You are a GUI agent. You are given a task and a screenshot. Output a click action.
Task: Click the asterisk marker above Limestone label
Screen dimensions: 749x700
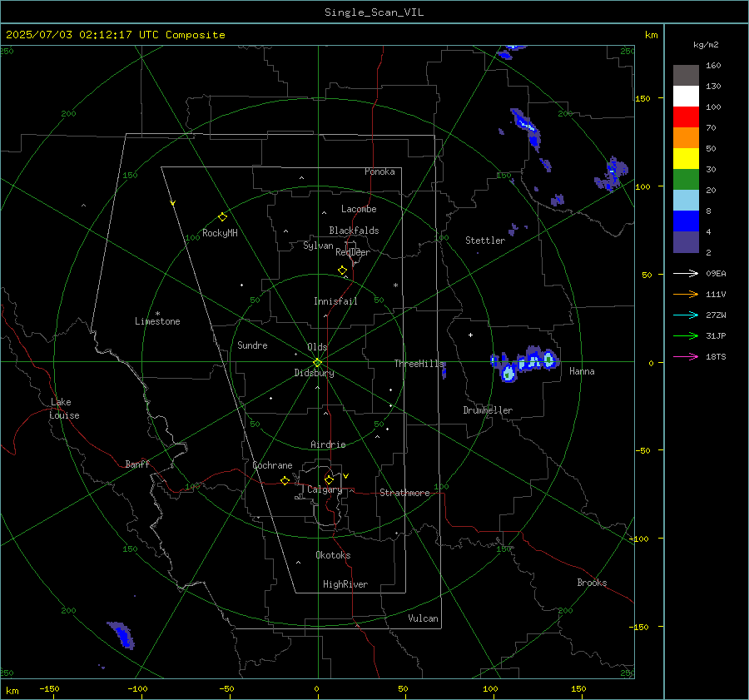[x=157, y=314]
